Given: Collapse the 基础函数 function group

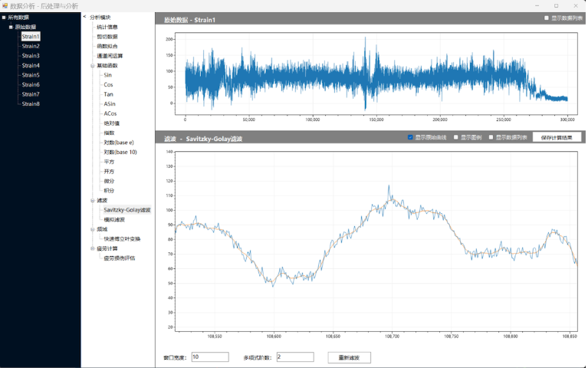Looking at the screenshot, I should click(x=92, y=66).
